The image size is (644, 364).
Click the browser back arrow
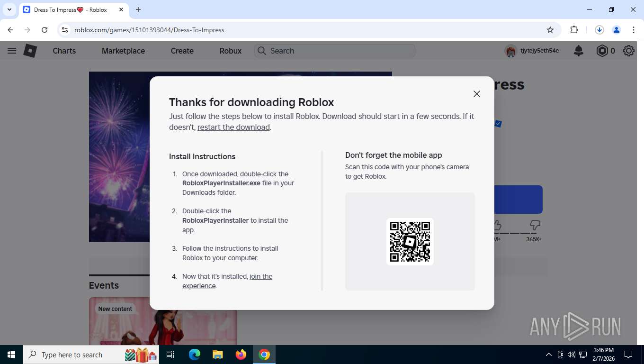point(10,30)
